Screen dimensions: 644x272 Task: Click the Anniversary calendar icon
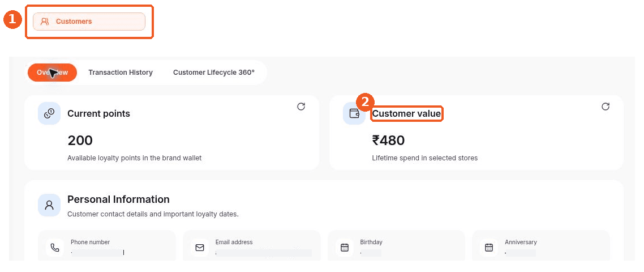[x=489, y=248]
